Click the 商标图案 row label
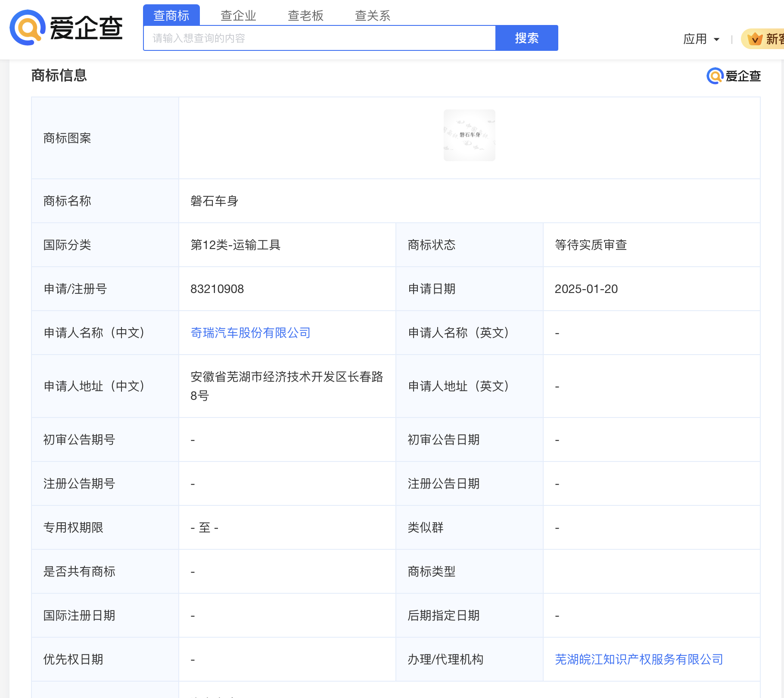 [67, 138]
